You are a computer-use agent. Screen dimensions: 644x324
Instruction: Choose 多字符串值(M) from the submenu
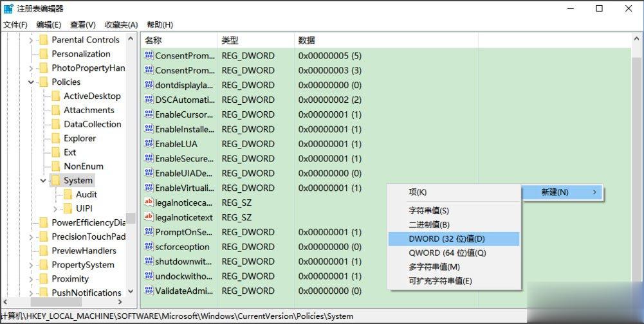click(x=454, y=267)
